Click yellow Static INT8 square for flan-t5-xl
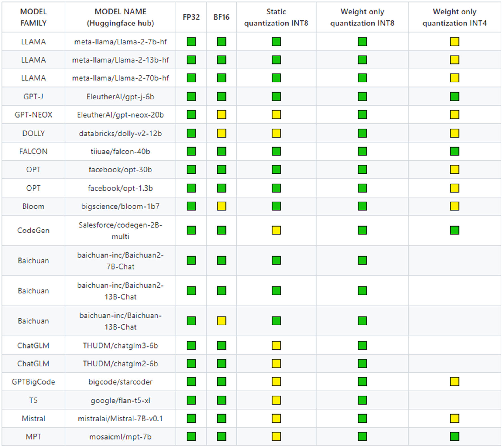Screen dimensions: 504x448 click(276, 400)
